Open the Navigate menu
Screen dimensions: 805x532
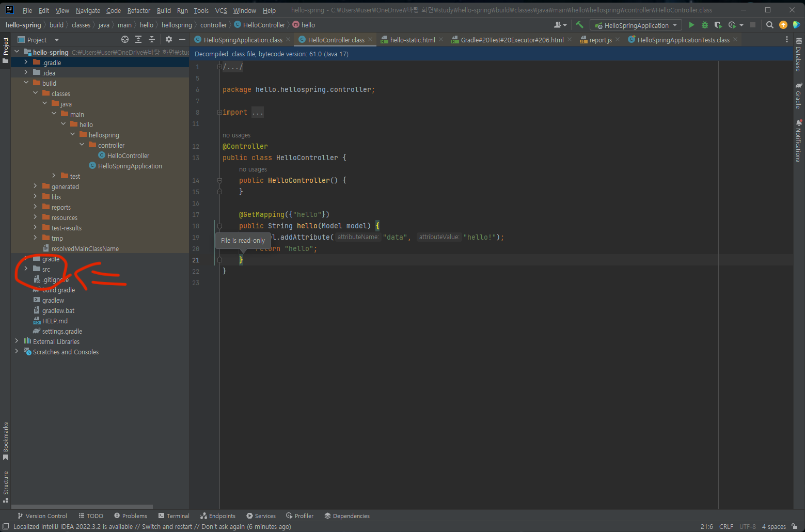coord(88,10)
